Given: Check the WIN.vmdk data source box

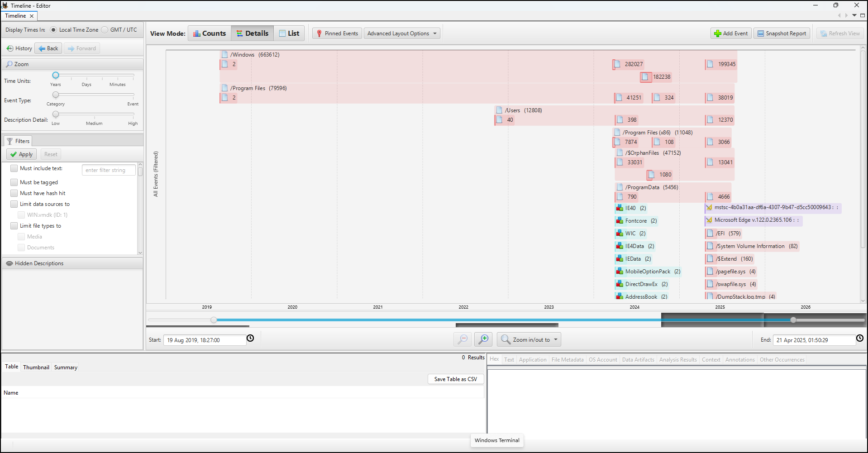Looking at the screenshot, I should click(21, 215).
